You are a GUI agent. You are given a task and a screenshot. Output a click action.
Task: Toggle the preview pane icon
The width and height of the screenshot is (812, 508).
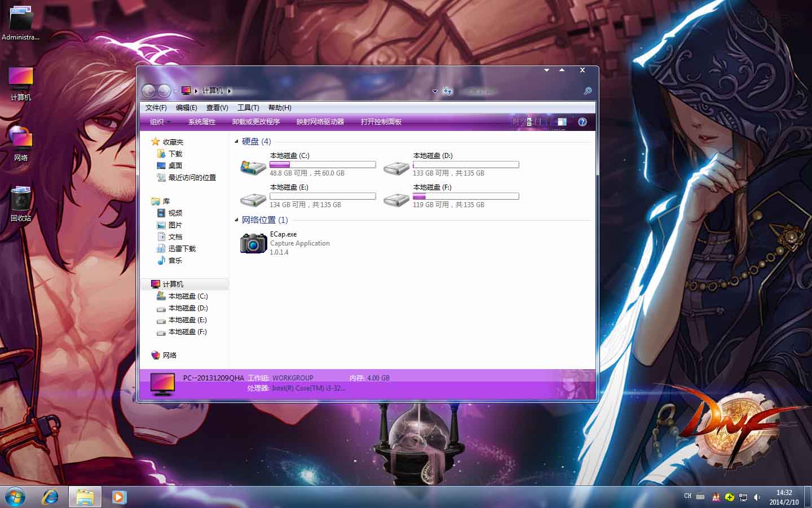(562, 122)
